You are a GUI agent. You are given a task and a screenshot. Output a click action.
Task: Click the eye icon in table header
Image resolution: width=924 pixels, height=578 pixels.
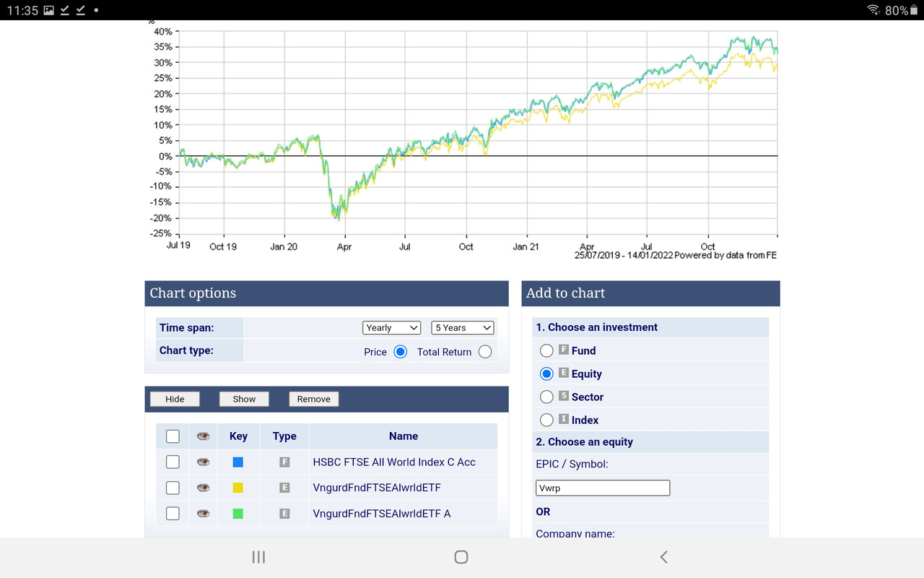tap(204, 436)
